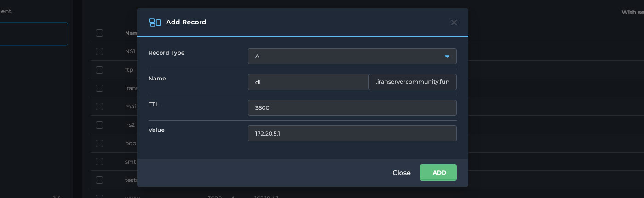Screen dimensions: 644x198
Task: Check the box for the NS1 record
Action: 99,51
